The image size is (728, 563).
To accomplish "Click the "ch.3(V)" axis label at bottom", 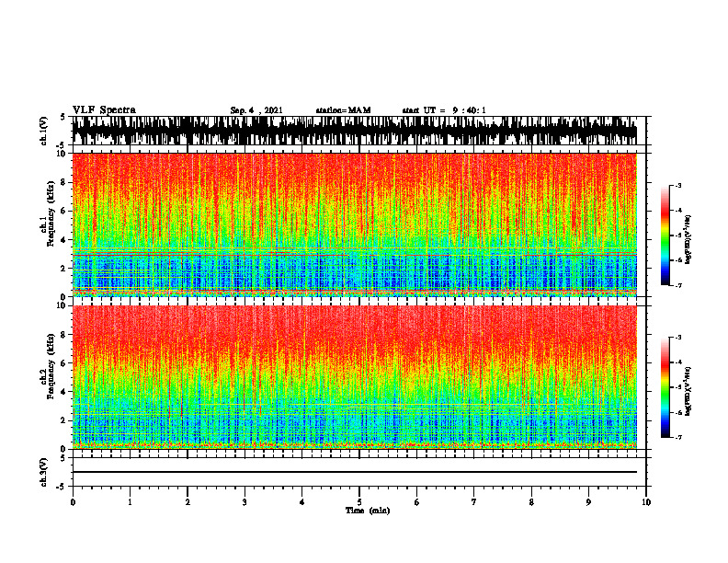I will pyautogui.click(x=44, y=472).
